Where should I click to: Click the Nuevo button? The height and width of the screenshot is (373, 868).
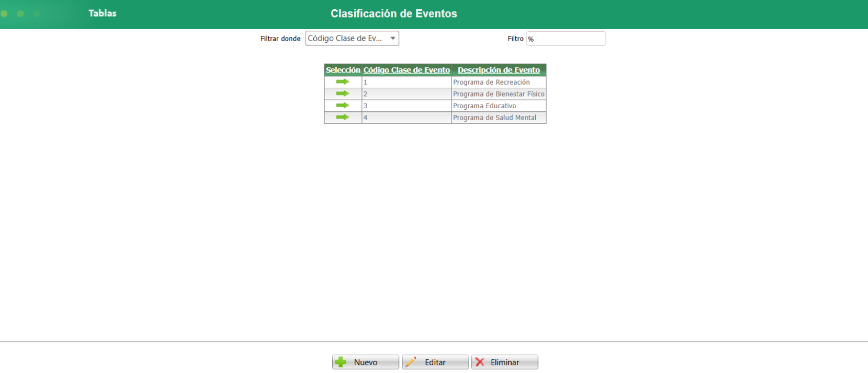pos(366,362)
